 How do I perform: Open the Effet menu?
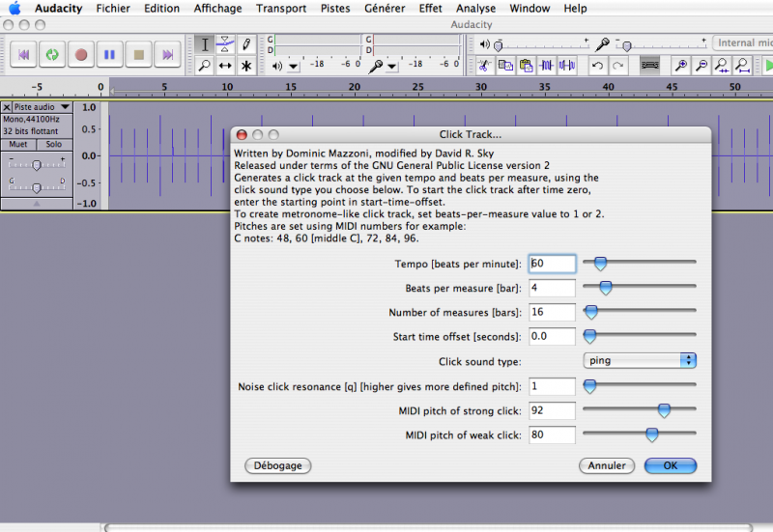click(430, 9)
